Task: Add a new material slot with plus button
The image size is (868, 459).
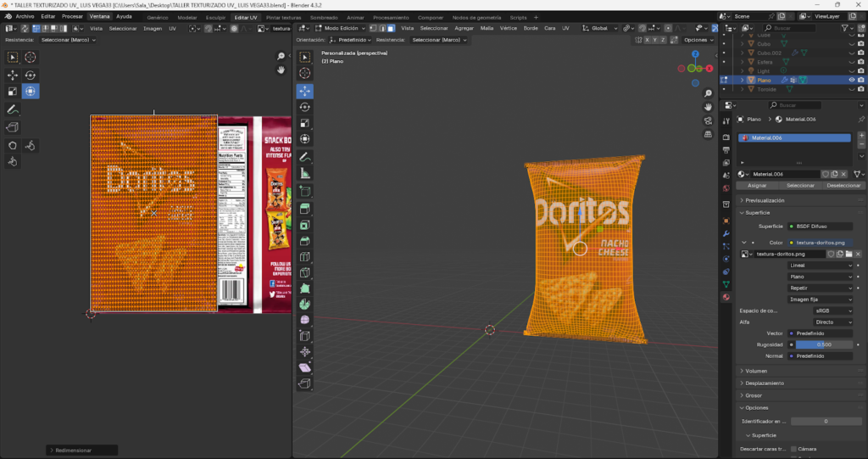Action: [861, 135]
